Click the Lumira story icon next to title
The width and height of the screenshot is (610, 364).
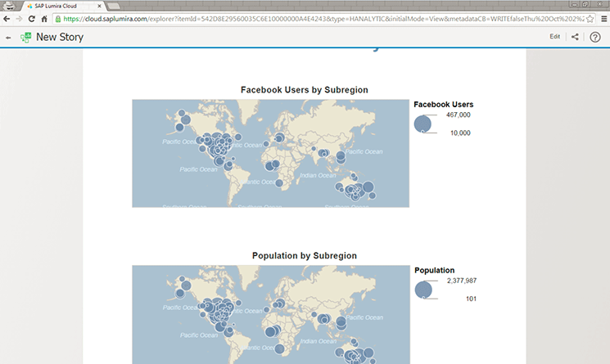[x=25, y=38]
